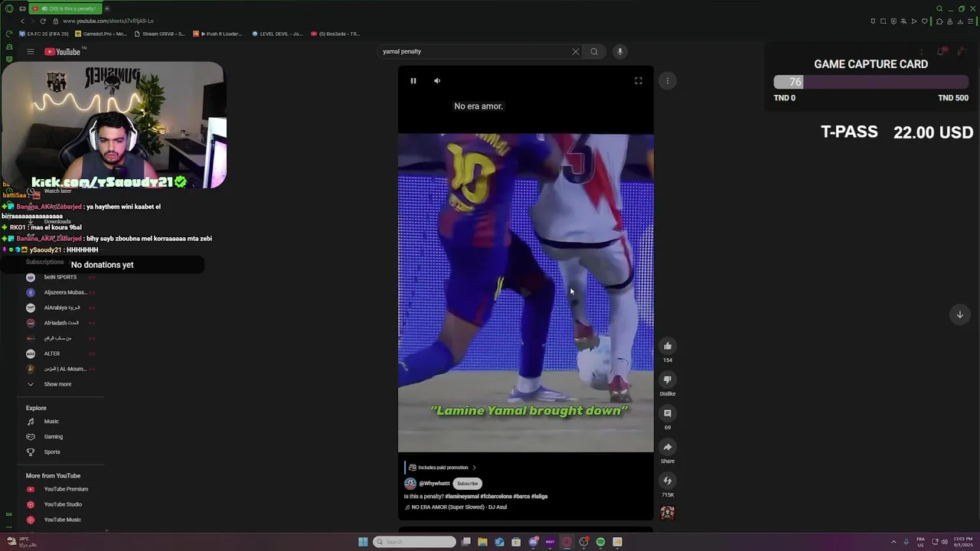The image size is (980, 551).
Task: Open Music in Explore section
Action: click(x=51, y=422)
